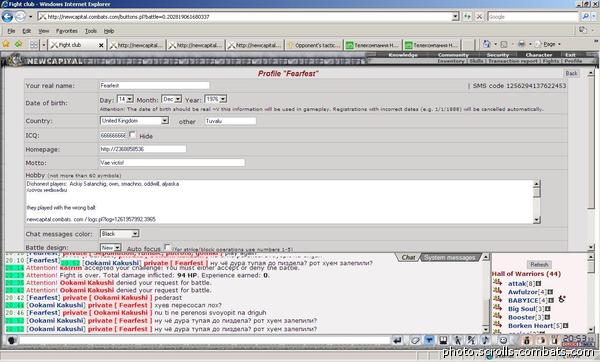The image size is (600, 362).
Task: Open the Security game menu link
Action: [498, 55]
